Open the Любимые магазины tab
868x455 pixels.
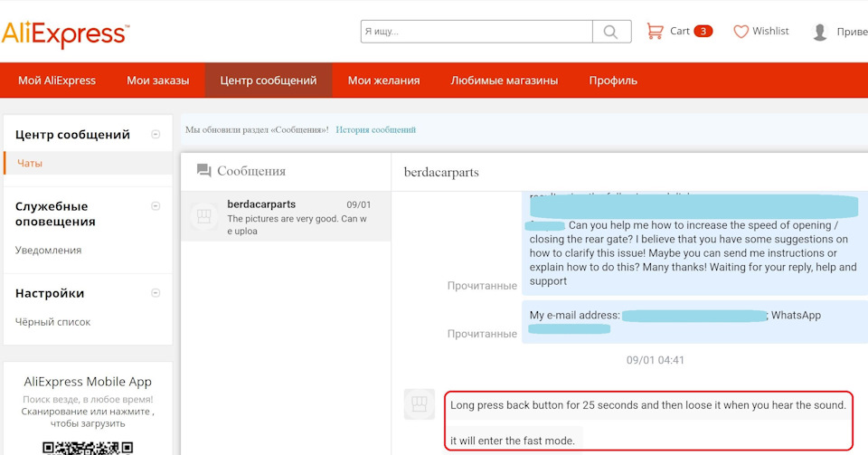click(505, 81)
